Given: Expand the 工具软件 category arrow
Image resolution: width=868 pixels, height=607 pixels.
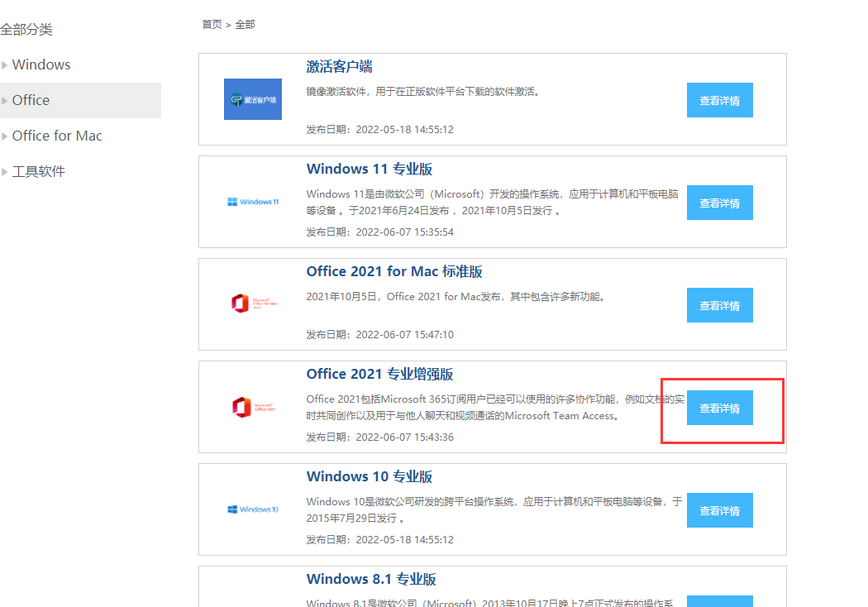Looking at the screenshot, I should point(5,172).
